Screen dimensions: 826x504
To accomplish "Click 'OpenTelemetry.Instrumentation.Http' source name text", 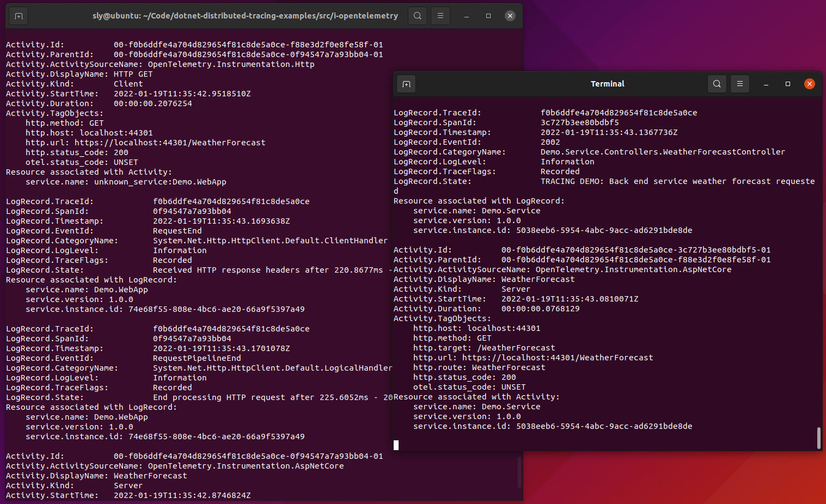I will [x=231, y=64].
